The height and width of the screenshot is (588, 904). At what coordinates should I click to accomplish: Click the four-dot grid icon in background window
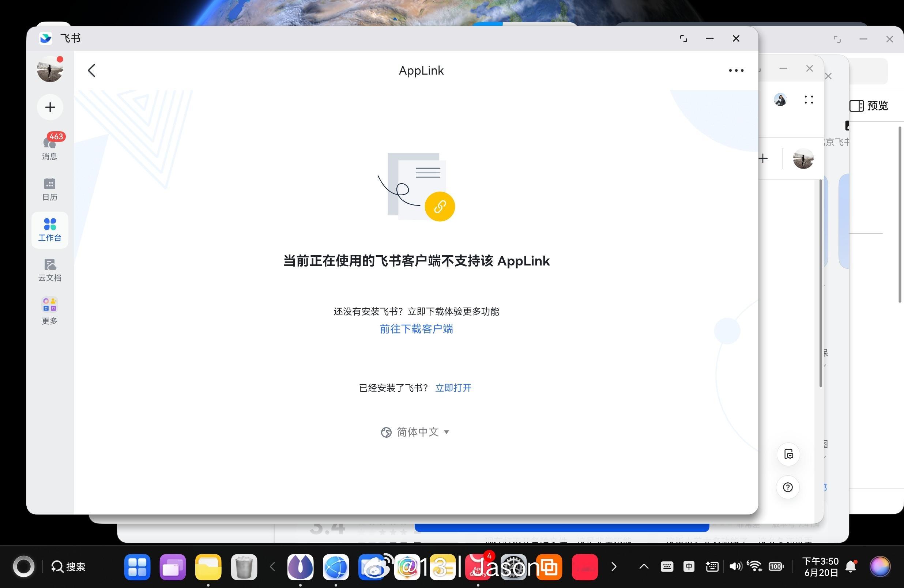809,99
